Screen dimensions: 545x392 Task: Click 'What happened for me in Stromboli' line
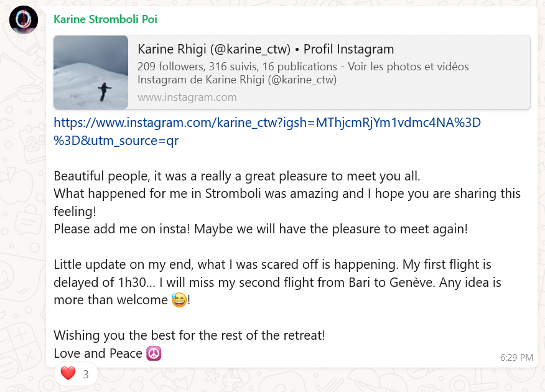286,194
